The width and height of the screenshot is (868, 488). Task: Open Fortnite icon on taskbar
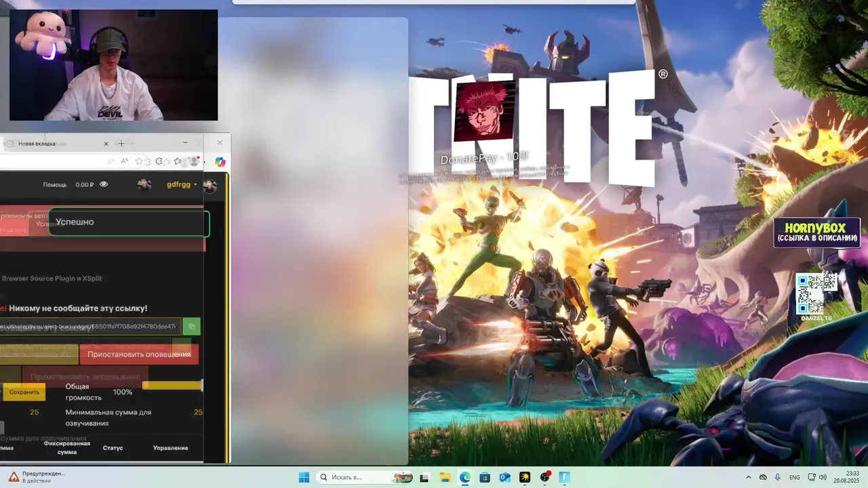tap(564, 477)
